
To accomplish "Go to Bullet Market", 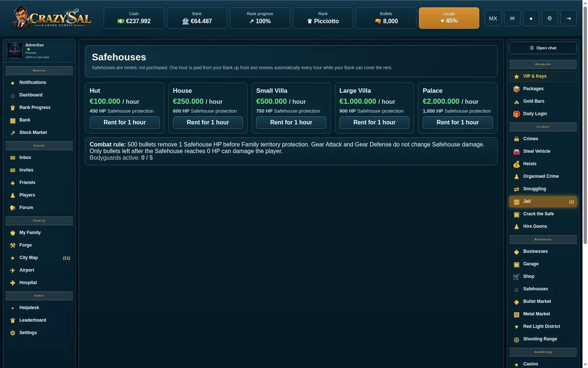I will 543,301.
